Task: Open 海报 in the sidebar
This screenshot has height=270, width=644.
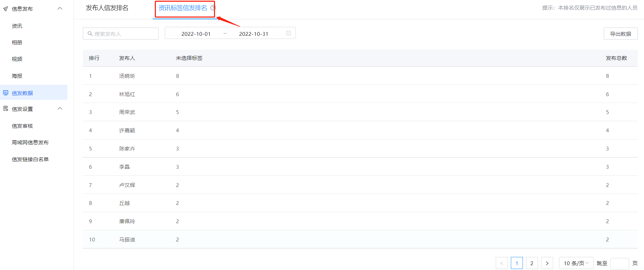Action: (x=17, y=76)
